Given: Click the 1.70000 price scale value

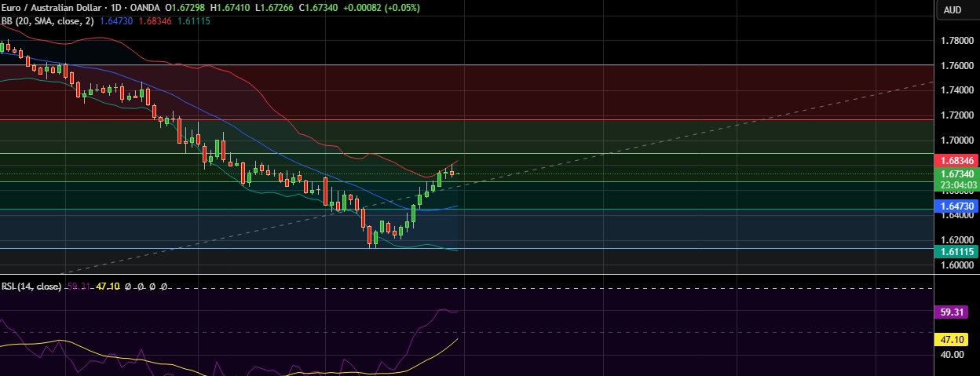Looking at the screenshot, I should (959, 140).
